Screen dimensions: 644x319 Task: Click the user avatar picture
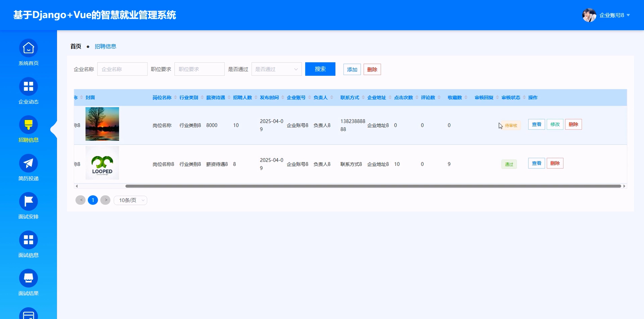[x=589, y=15]
